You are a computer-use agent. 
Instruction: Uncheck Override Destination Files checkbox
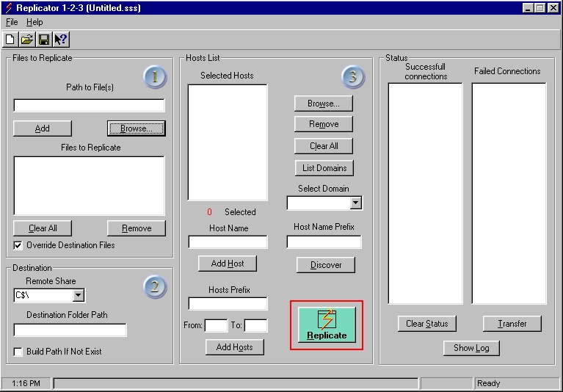click(x=18, y=245)
